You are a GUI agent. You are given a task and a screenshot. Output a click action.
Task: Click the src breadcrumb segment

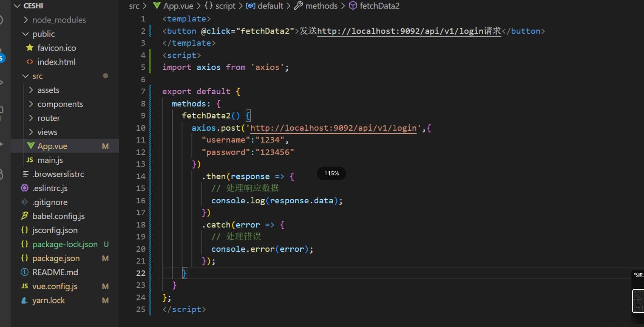[134, 6]
